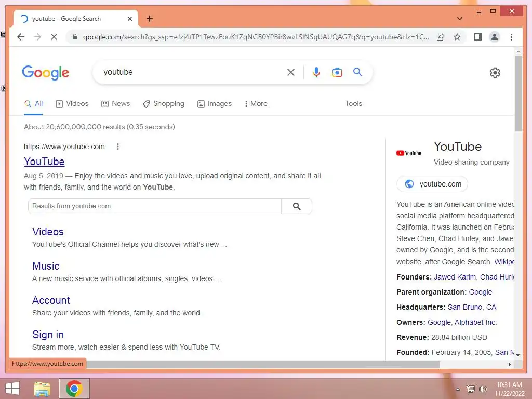Open File Explorer from taskbar
Image resolution: width=532 pixels, height=399 pixels.
click(42, 389)
